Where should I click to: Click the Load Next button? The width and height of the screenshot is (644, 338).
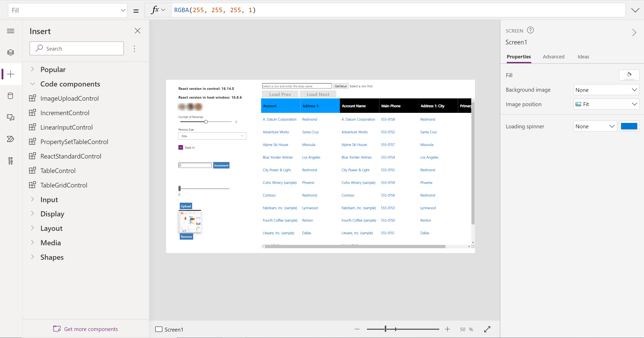pos(319,95)
